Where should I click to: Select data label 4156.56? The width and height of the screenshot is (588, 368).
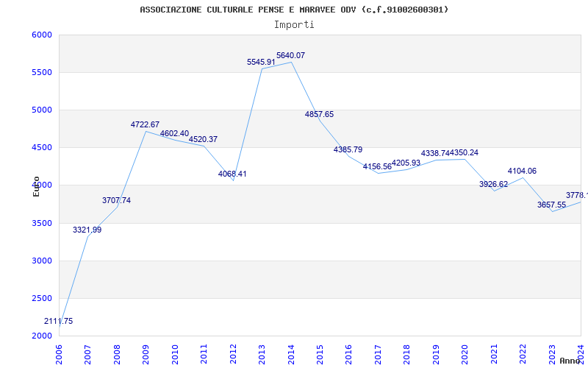pyautogui.click(x=377, y=166)
